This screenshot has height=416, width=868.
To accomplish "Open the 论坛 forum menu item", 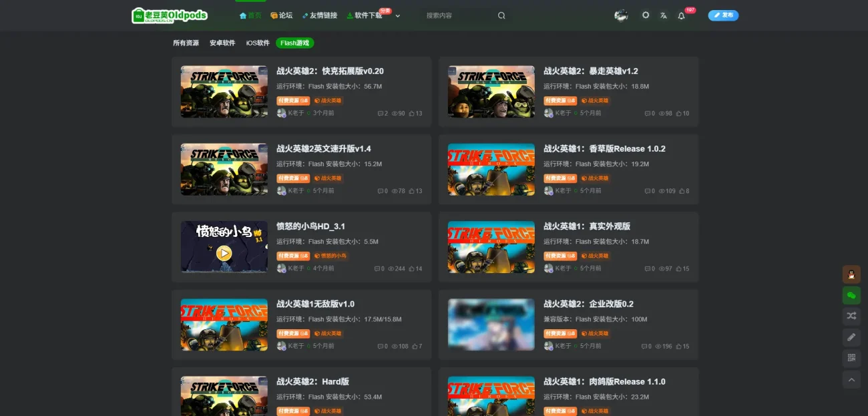I will point(282,15).
